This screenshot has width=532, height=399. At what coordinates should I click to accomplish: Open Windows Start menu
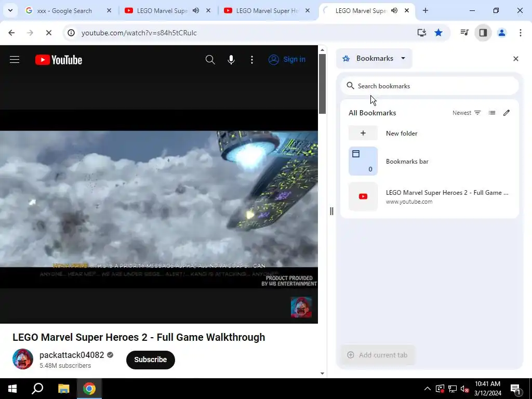tap(12, 389)
